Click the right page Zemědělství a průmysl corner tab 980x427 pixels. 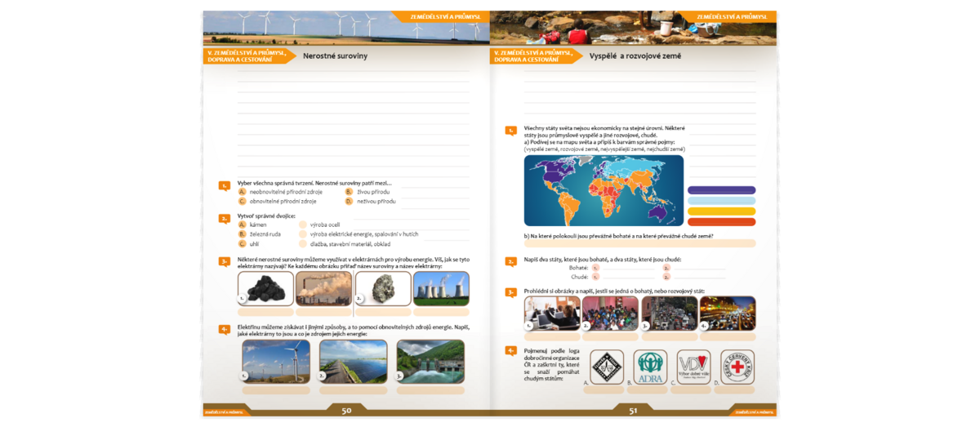(725, 16)
